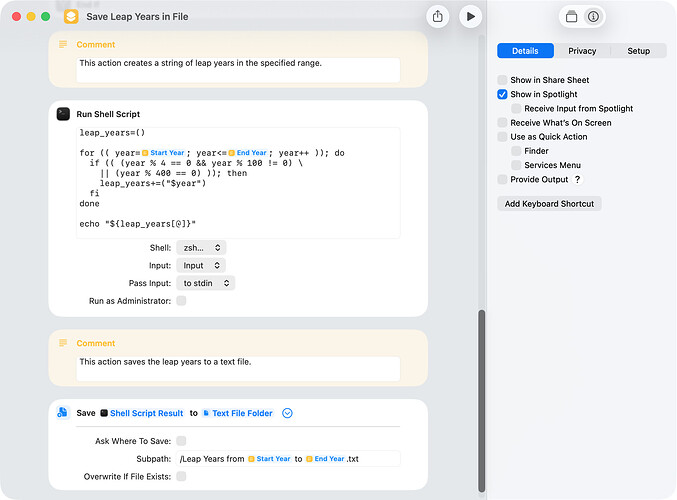Click the Run Shell Script action title

(x=108, y=114)
